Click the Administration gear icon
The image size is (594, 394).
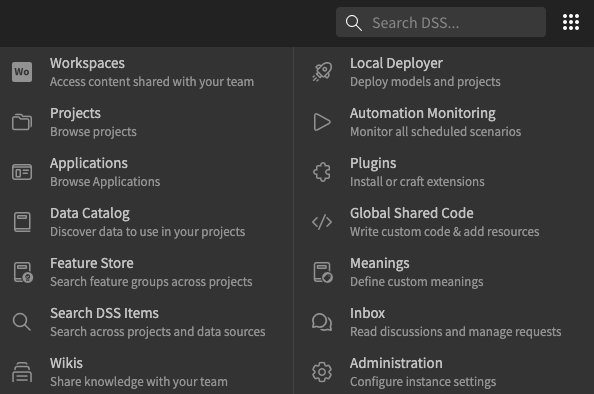click(x=322, y=372)
